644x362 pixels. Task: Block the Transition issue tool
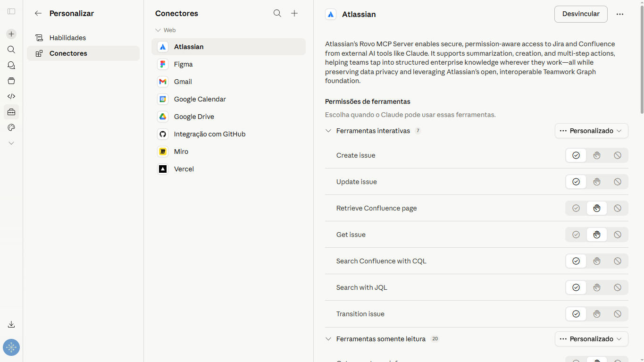[x=618, y=314]
